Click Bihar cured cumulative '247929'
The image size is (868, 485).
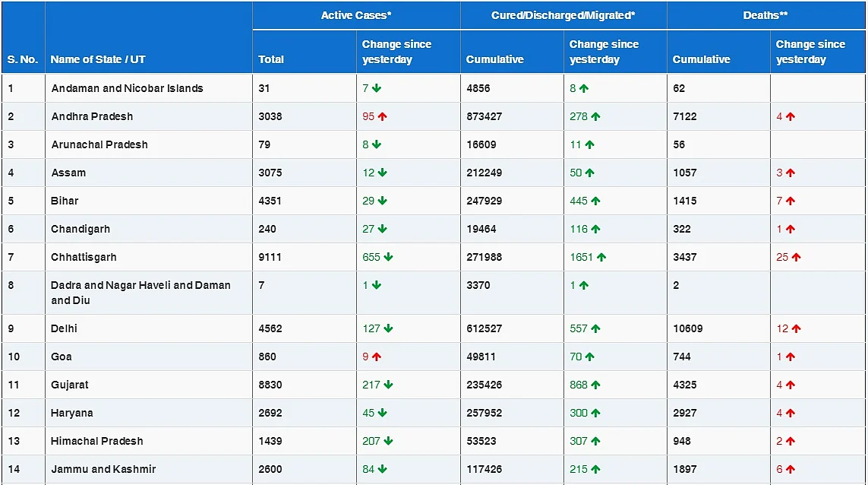[484, 201]
